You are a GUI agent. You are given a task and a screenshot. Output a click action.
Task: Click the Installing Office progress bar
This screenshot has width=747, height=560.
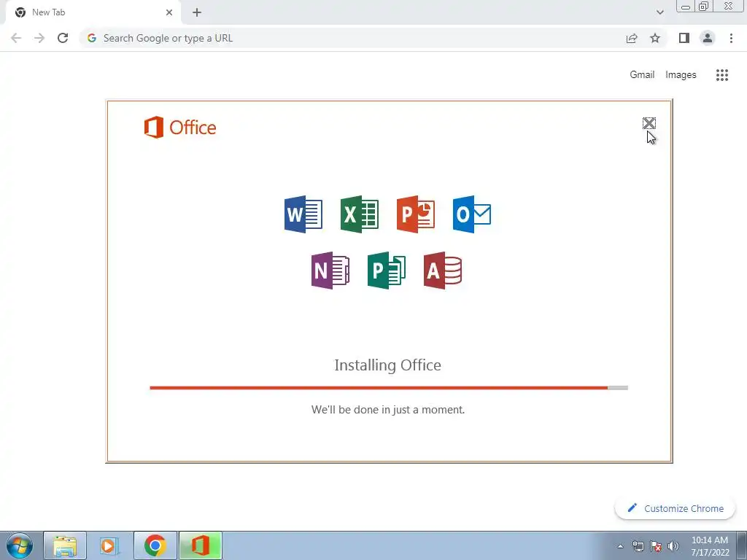click(389, 388)
